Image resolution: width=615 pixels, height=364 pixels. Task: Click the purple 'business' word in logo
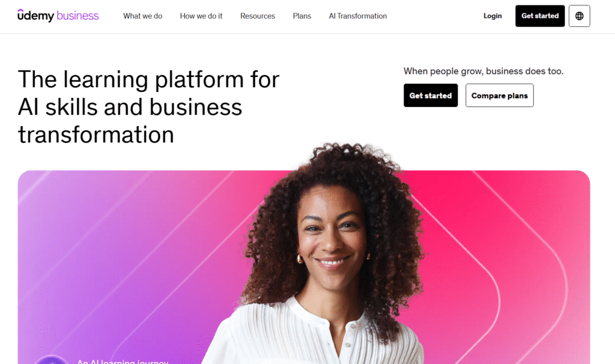[77, 16]
